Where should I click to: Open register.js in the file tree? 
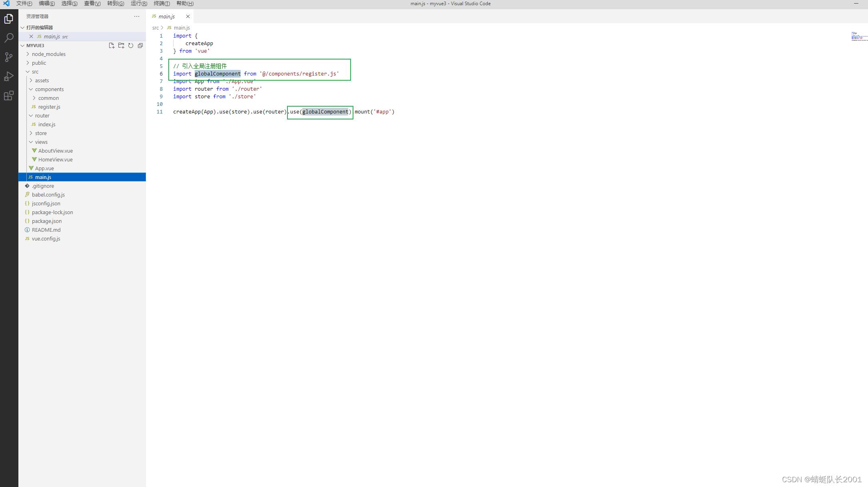(49, 107)
